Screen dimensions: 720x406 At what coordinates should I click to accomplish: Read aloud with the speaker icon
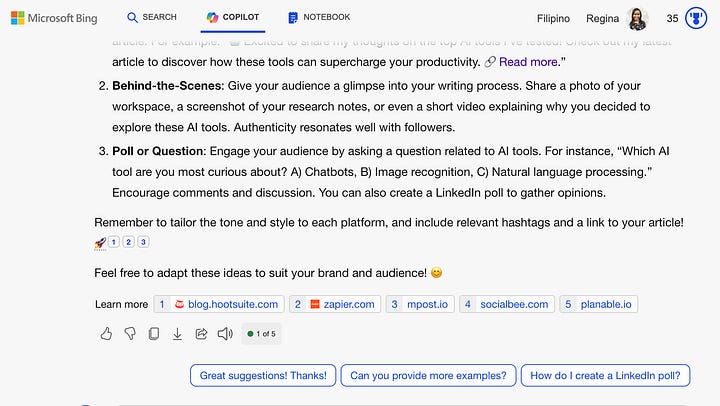pos(225,333)
